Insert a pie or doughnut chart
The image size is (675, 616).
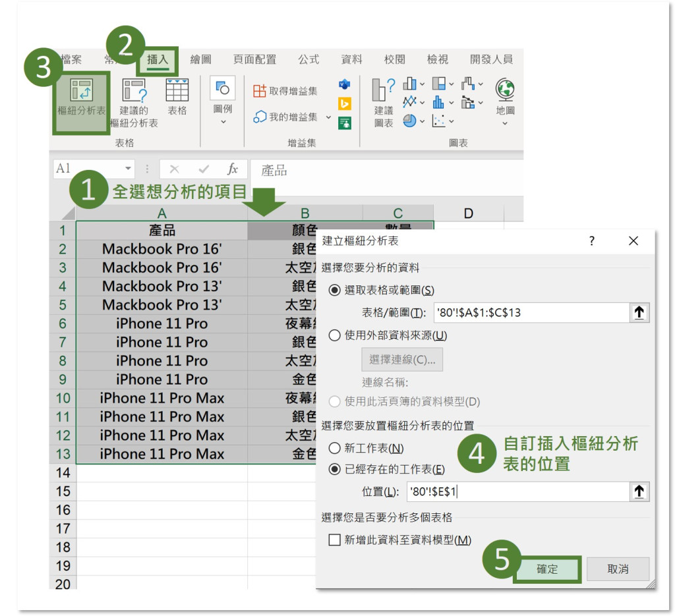click(x=409, y=121)
